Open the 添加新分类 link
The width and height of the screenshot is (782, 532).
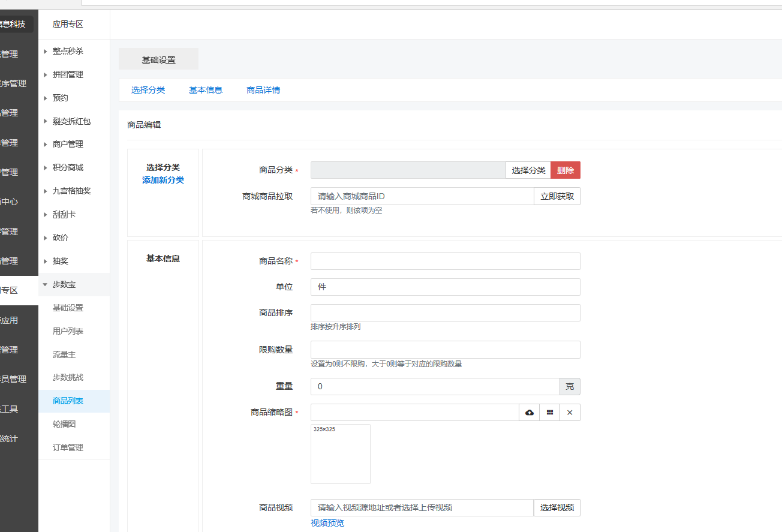[x=163, y=180]
